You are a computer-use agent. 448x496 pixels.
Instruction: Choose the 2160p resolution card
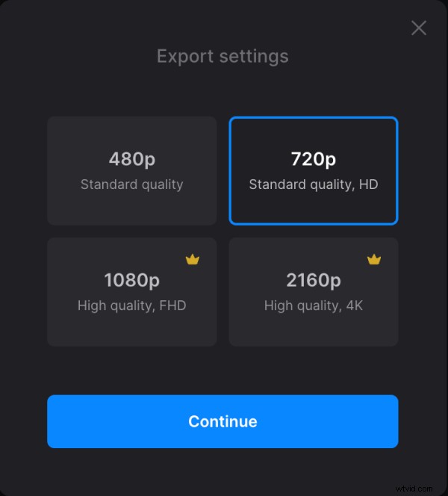click(x=314, y=291)
